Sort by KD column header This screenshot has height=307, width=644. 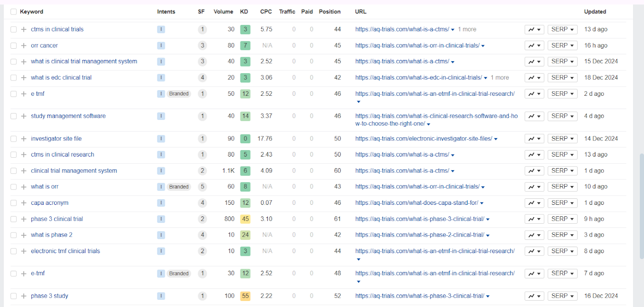pos(244,12)
